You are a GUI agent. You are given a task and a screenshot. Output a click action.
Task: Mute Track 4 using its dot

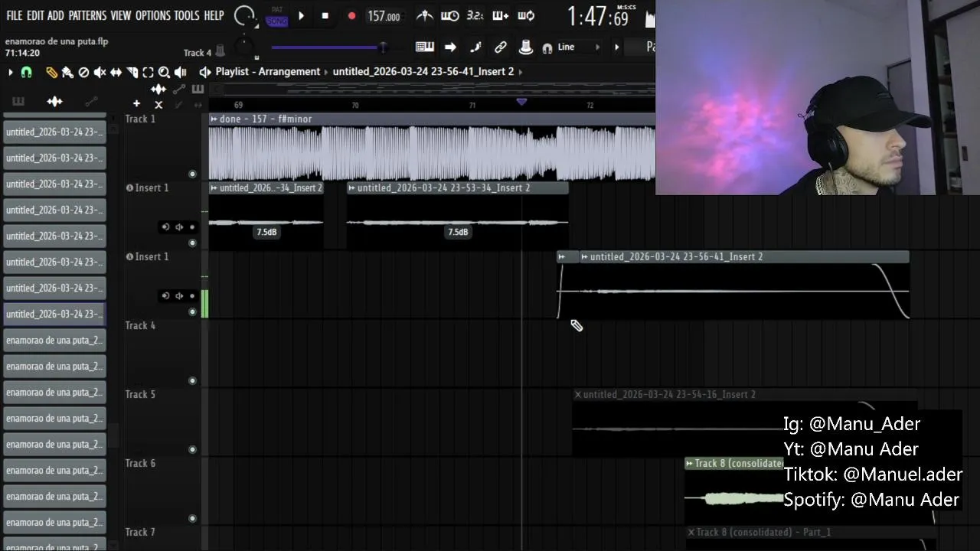point(192,380)
